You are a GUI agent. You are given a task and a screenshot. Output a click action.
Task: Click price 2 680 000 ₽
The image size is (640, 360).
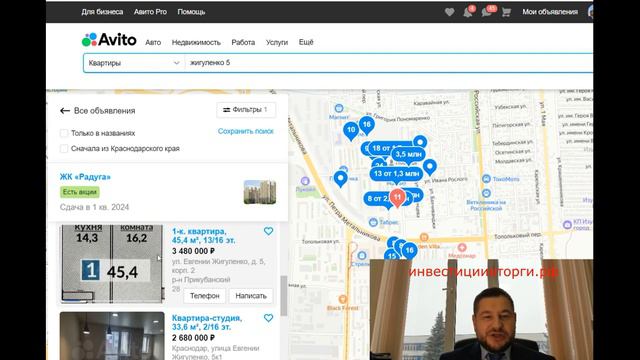tap(193, 338)
